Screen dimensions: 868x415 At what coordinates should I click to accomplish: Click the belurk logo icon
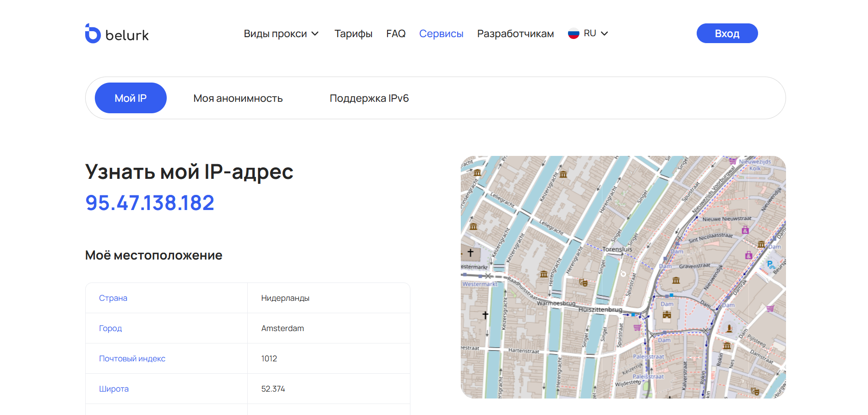pyautogui.click(x=93, y=34)
